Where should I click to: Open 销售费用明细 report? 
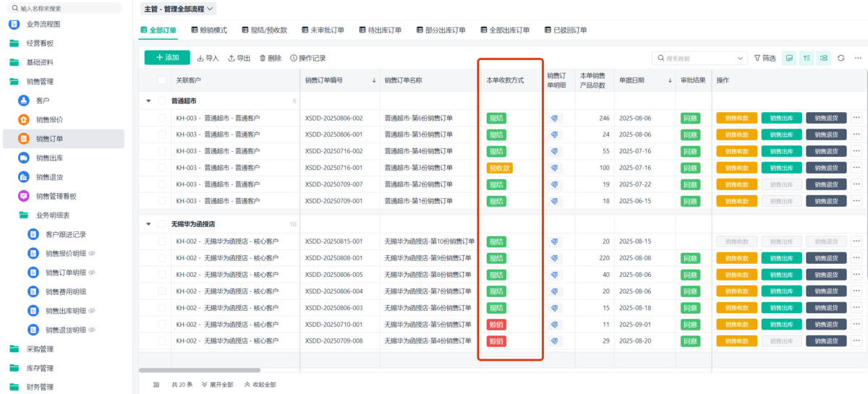(x=65, y=291)
